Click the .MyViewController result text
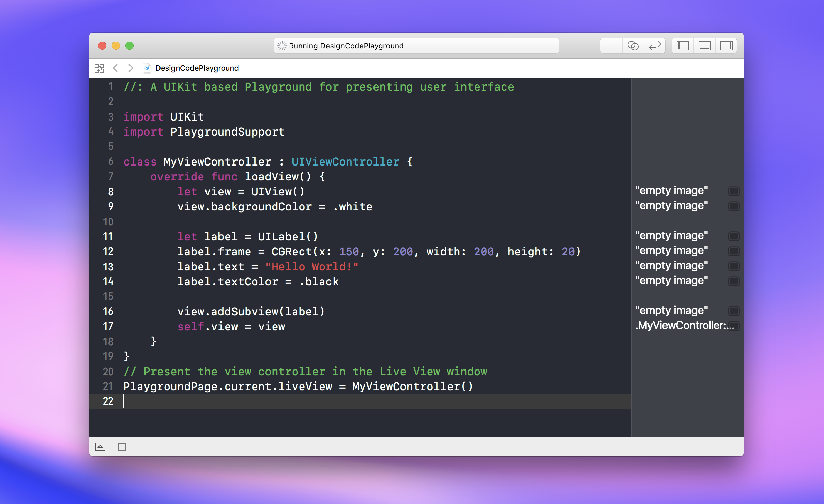 (x=684, y=326)
